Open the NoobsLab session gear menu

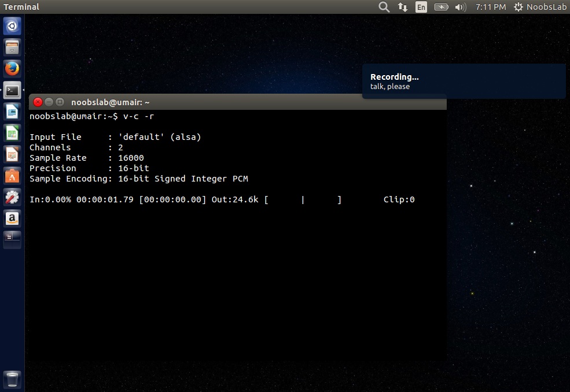(540, 7)
